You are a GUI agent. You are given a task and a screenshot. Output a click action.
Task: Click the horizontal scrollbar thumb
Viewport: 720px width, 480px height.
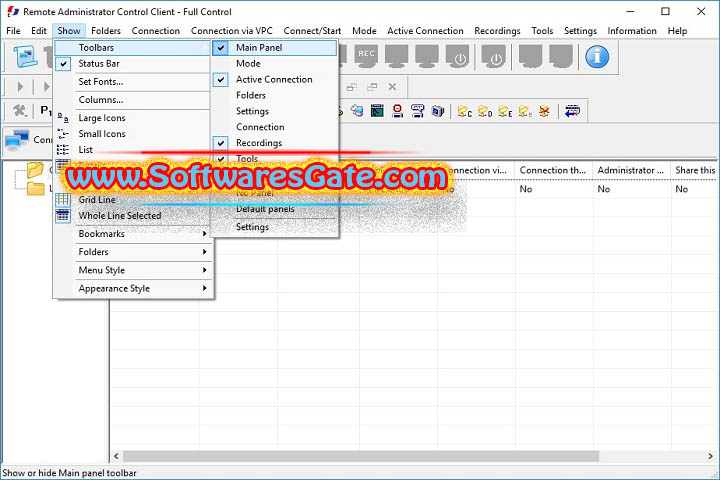click(x=361, y=456)
